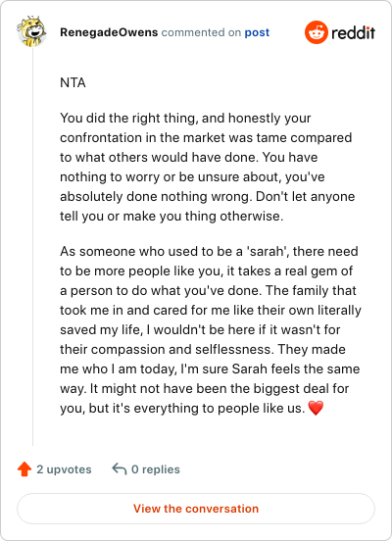The height and width of the screenshot is (541, 392).
Task: Click the line starting 'You did the right thing'
Action: (185, 118)
